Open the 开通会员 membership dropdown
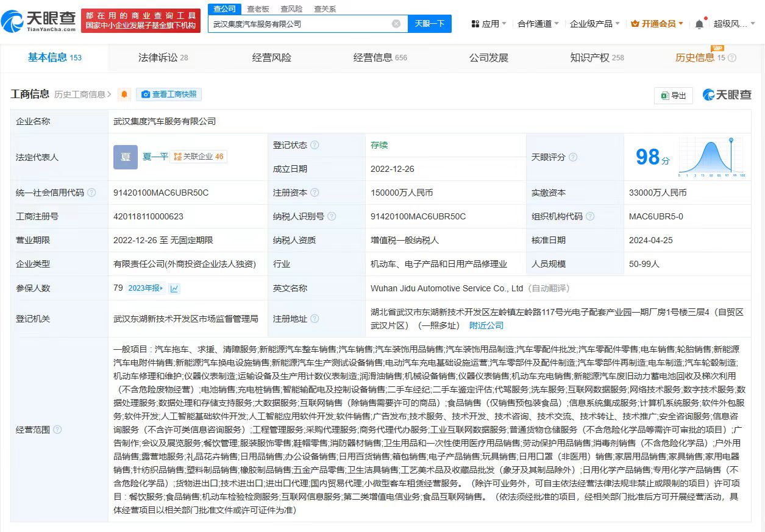The width and height of the screenshot is (765, 532). 658,24
